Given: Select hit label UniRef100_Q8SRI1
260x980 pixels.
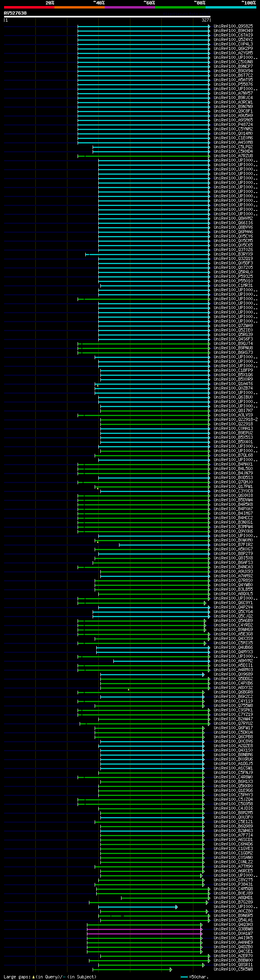Looking at the screenshot, I should tap(233, 965).
